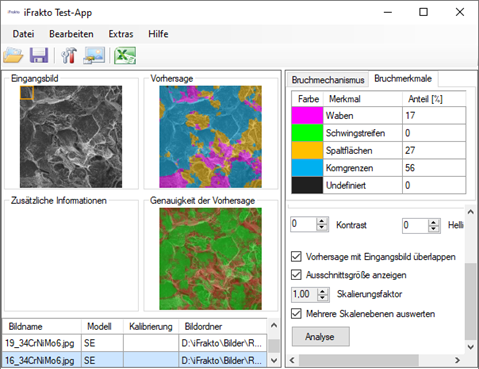Open settings via hammer and wrench icon
The image size is (479, 369).
69,55
